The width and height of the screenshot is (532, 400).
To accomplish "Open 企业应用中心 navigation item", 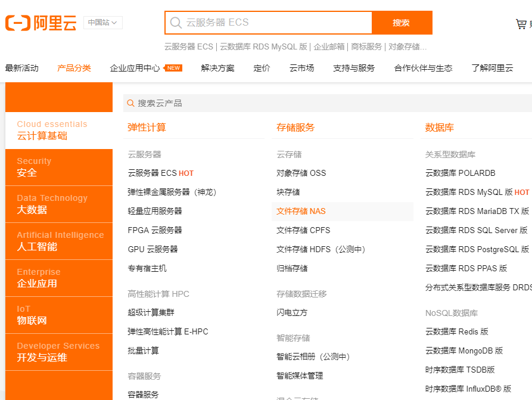I will click(135, 68).
